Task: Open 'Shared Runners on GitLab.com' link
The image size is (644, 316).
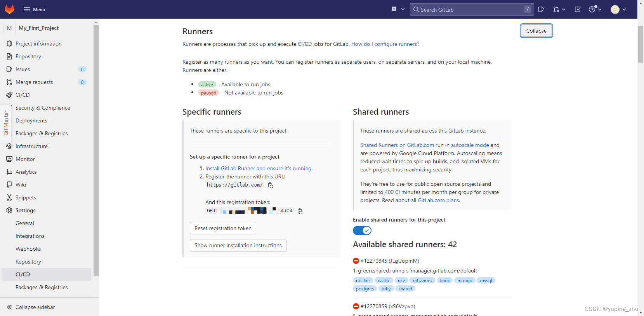Action: coord(397,145)
